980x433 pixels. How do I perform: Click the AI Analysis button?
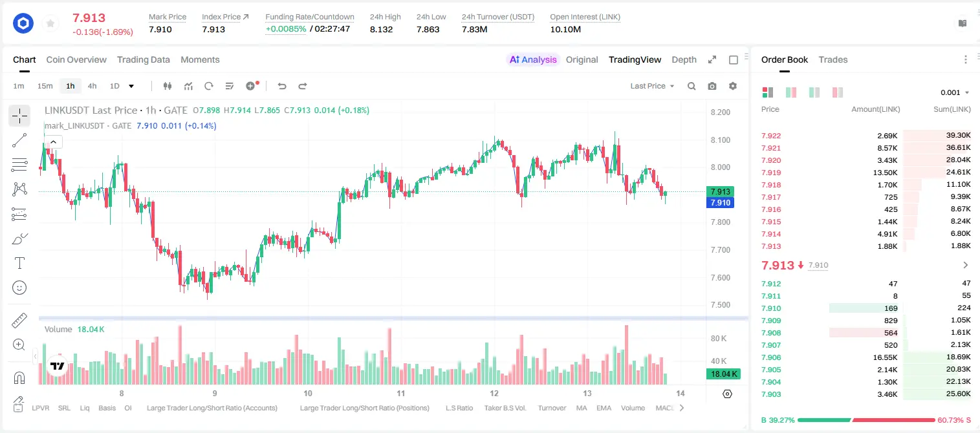click(x=533, y=59)
